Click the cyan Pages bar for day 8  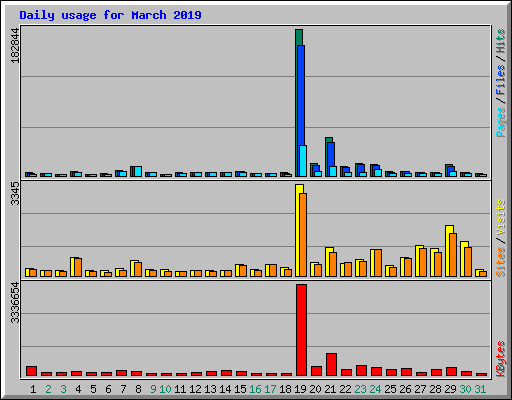point(138,171)
